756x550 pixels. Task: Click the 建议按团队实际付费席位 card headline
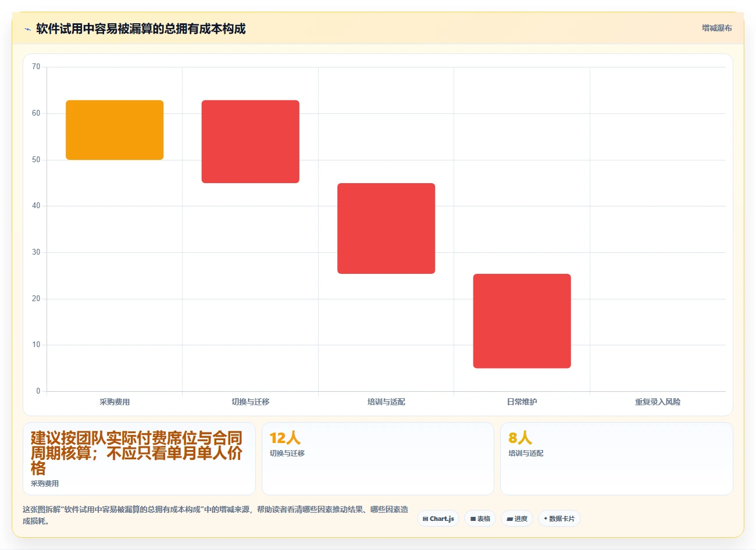click(x=137, y=453)
